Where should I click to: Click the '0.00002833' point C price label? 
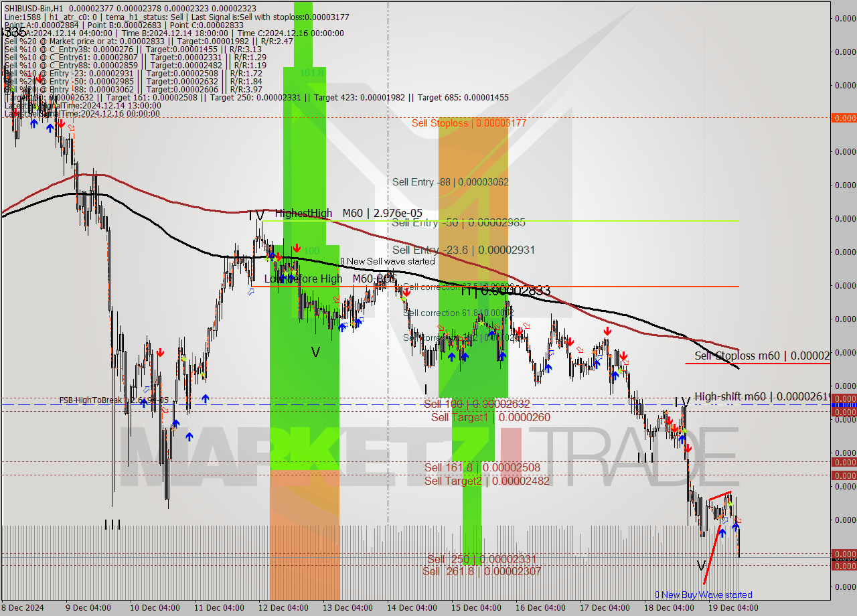516,291
